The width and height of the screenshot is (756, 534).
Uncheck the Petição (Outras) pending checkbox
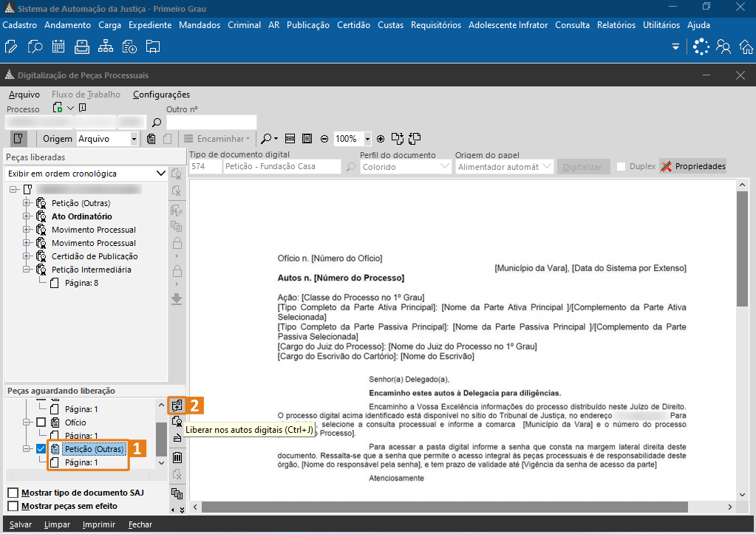tap(41, 449)
